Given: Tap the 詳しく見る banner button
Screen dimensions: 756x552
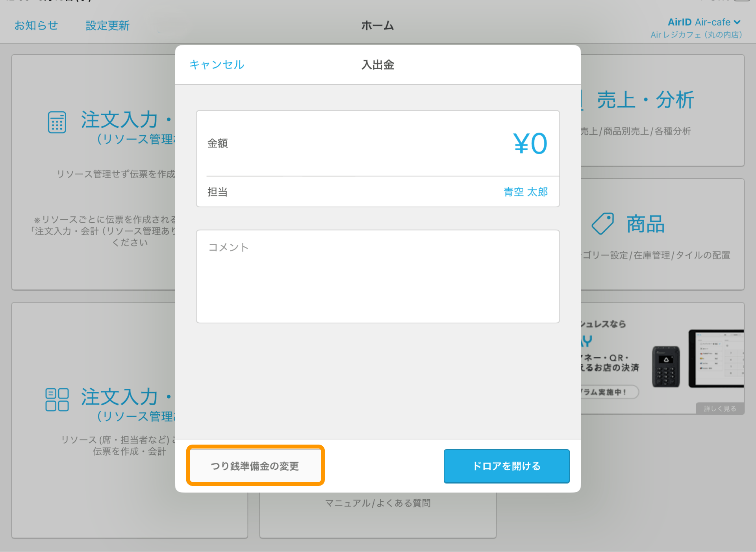Looking at the screenshot, I should [x=720, y=408].
